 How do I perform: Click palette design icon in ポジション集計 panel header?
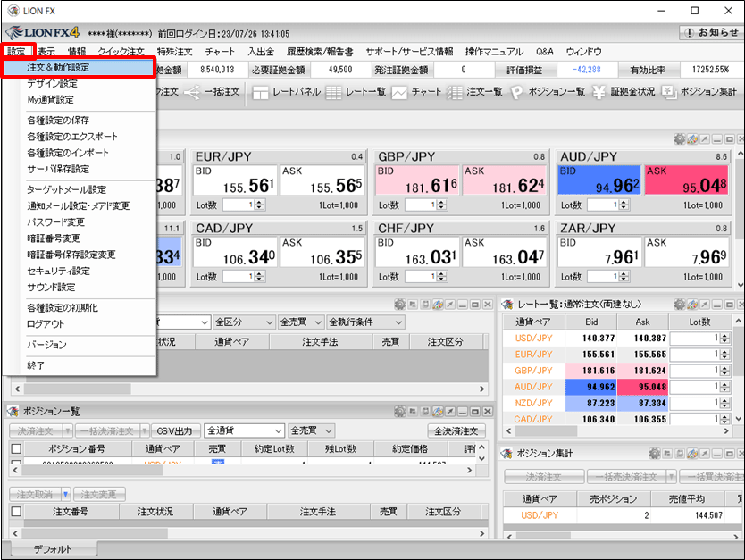(x=692, y=453)
